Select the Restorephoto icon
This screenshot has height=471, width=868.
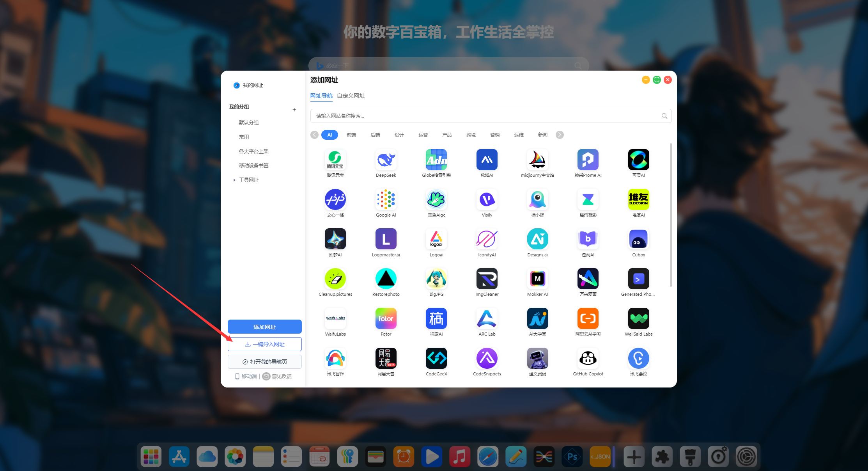tap(386, 279)
